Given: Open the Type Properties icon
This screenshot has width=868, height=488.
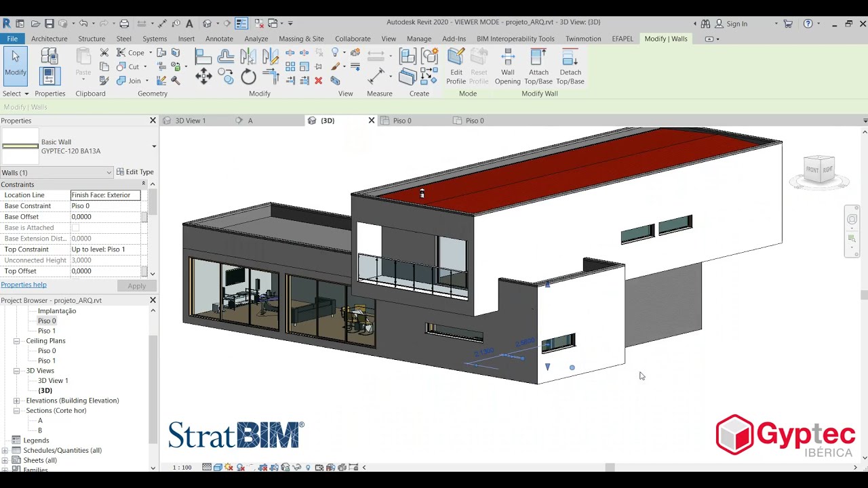Looking at the screenshot, I should click(x=50, y=56).
